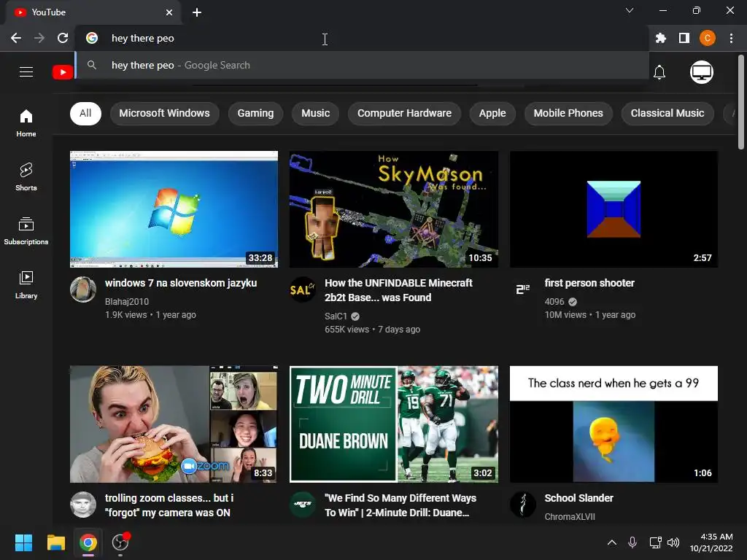Image resolution: width=747 pixels, height=560 pixels.
Task: Open Subscriptions from the sidebar
Action: [26, 231]
